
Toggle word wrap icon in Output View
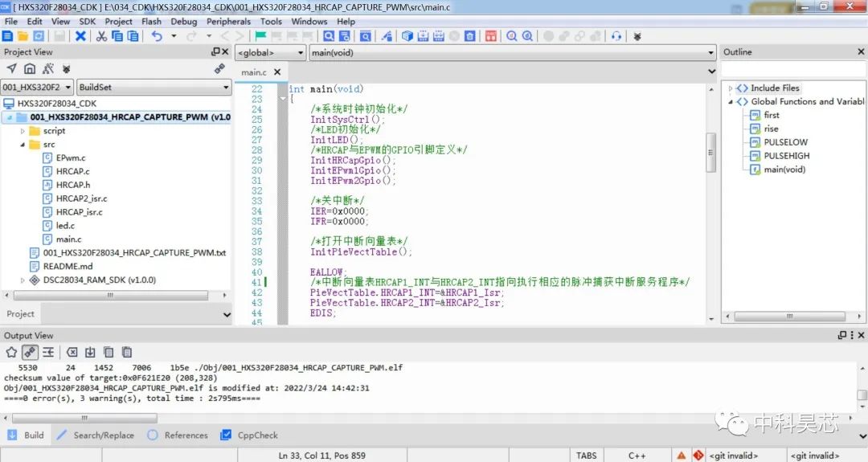48,352
